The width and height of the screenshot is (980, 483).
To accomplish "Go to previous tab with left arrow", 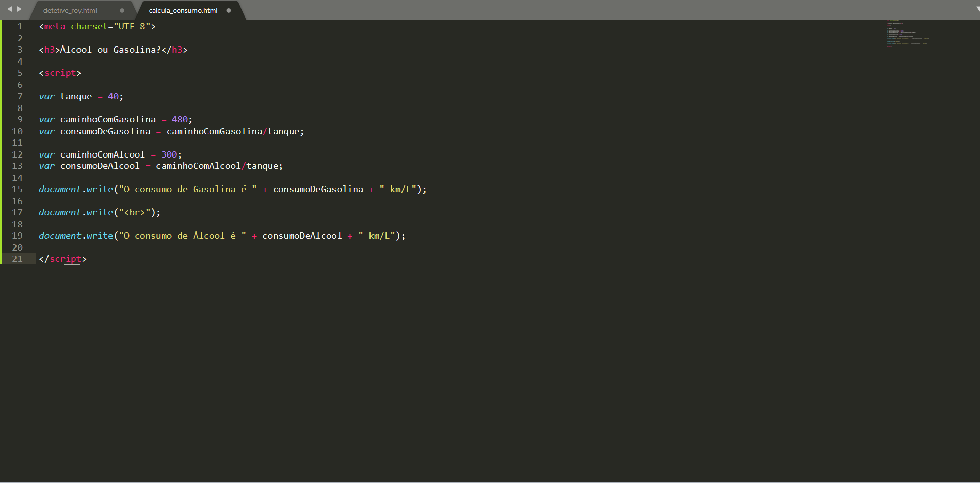I will pos(9,9).
